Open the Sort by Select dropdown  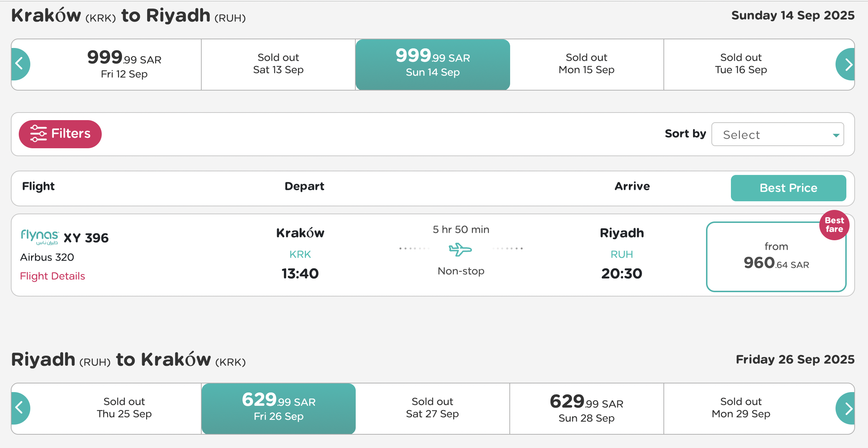point(777,134)
